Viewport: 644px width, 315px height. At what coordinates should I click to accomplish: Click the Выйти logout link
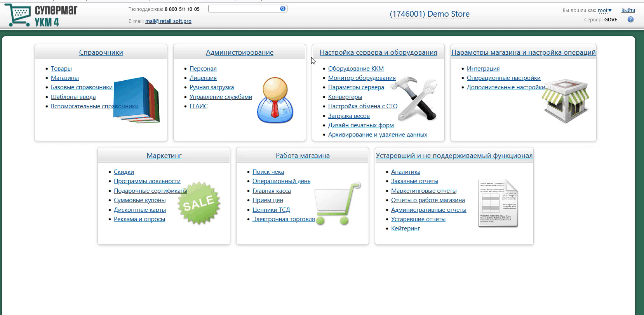628,10
